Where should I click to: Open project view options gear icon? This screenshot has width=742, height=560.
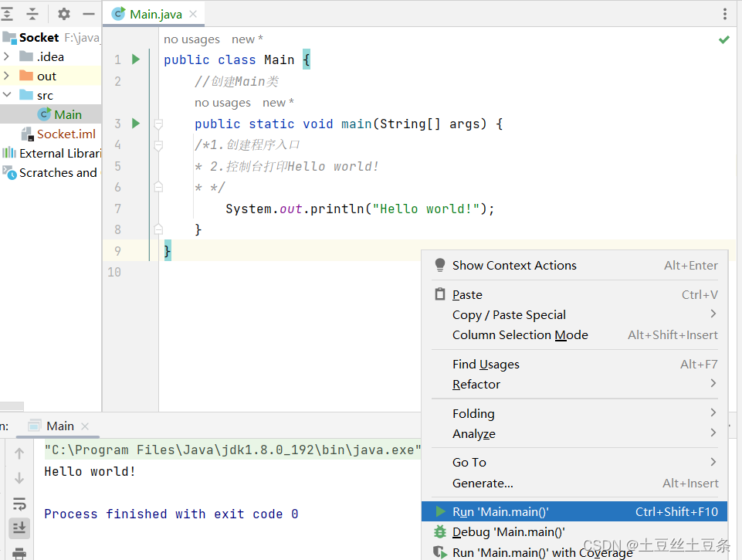pyautogui.click(x=64, y=14)
